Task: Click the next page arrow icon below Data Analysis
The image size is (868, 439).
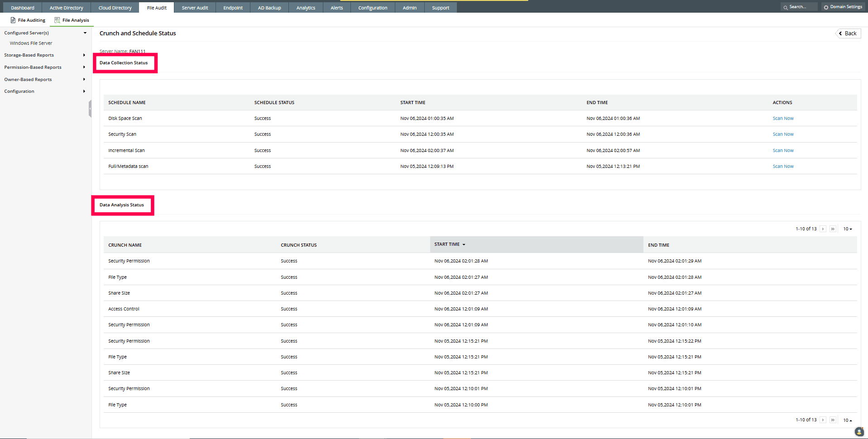Action: point(823,229)
